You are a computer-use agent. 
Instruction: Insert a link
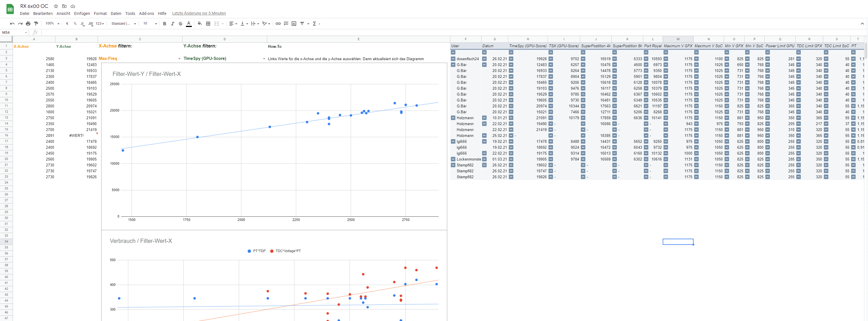point(278,24)
